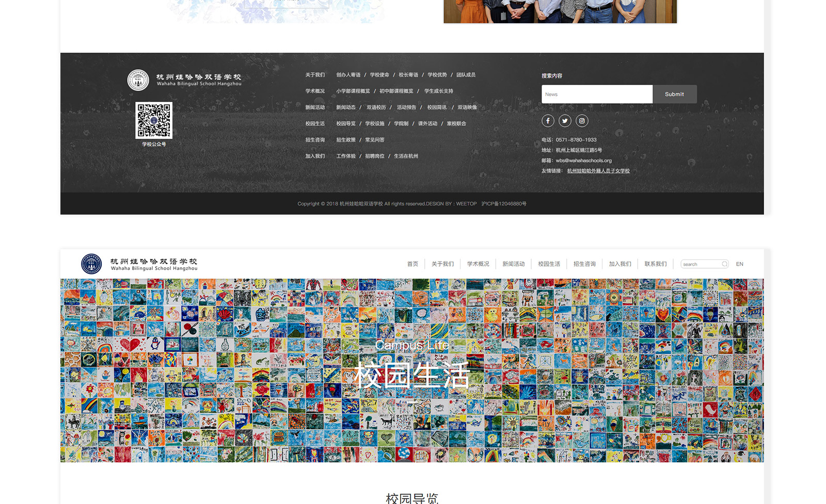Select 招生咨询 in the top navigation

click(x=584, y=264)
